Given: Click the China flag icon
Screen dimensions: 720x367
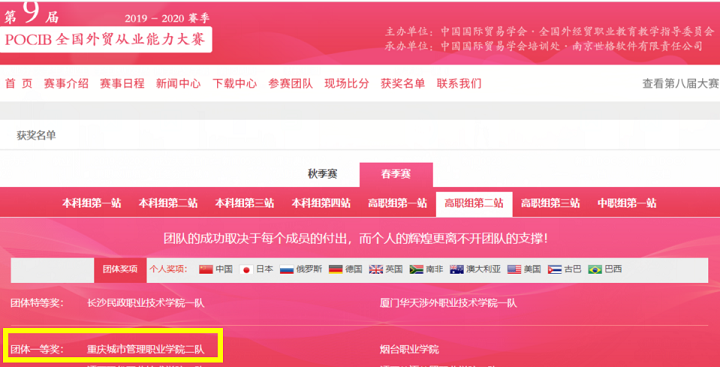Looking at the screenshot, I should tap(206, 270).
